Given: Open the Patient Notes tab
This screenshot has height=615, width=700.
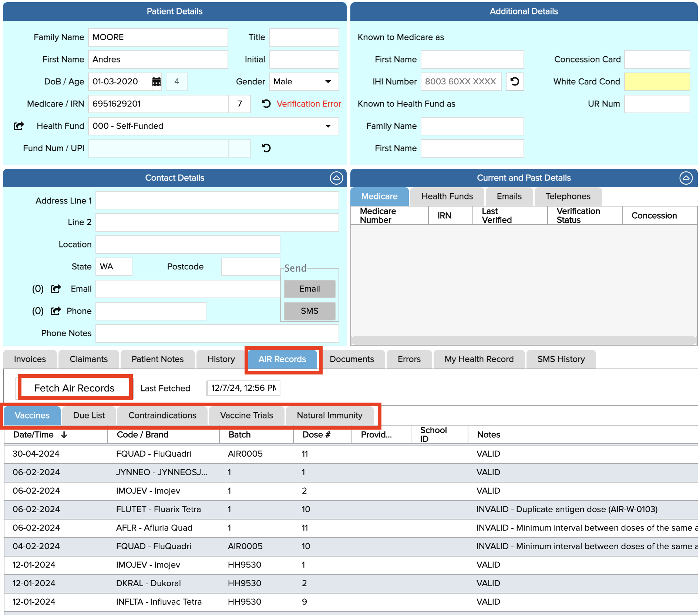Looking at the screenshot, I should point(158,359).
